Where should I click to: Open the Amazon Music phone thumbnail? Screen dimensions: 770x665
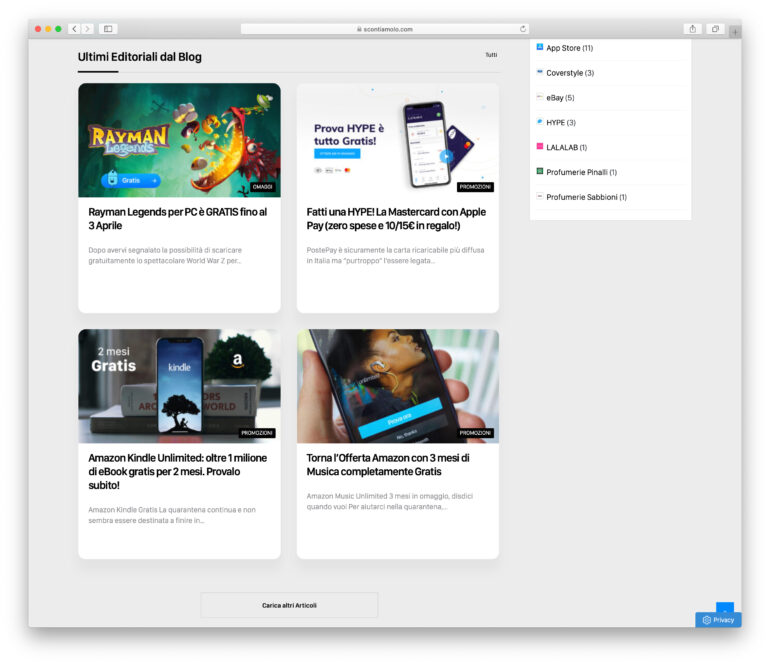click(398, 386)
